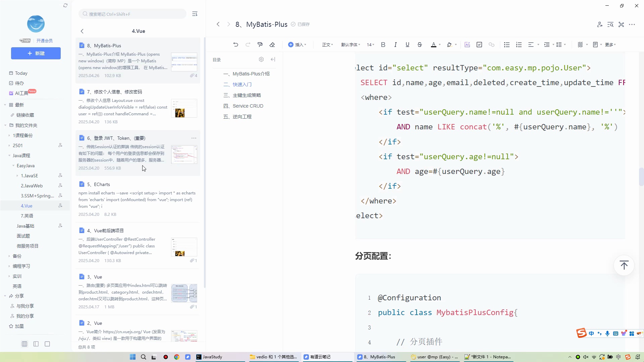Screen dimensions: 644x362
Task: Open the AI writing assistant icon
Action: (x=467, y=45)
